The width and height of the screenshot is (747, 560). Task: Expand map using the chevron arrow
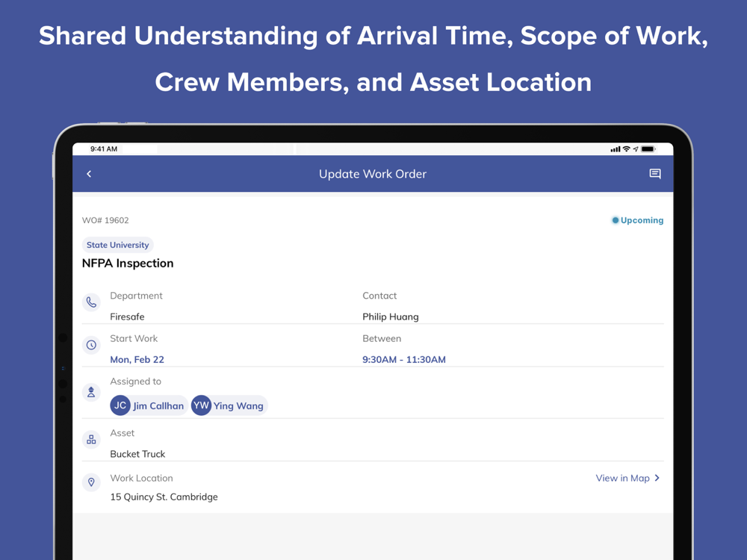(657, 478)
